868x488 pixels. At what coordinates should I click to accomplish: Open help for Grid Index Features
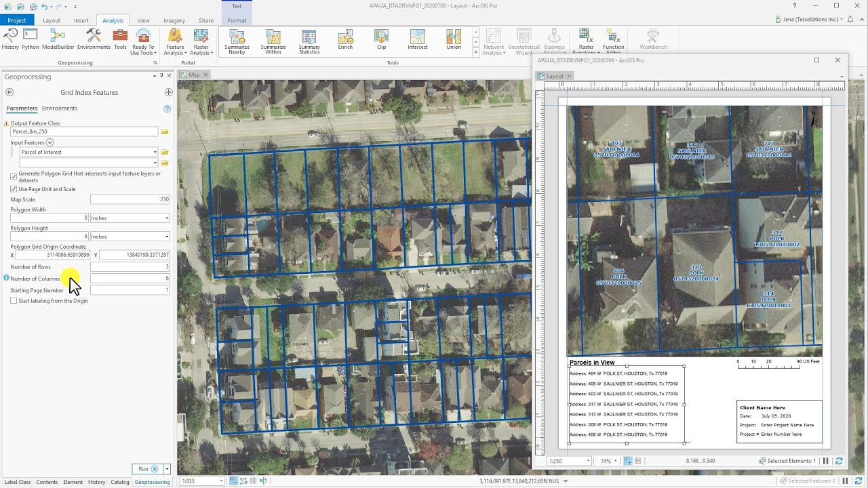tap(167, 108)
